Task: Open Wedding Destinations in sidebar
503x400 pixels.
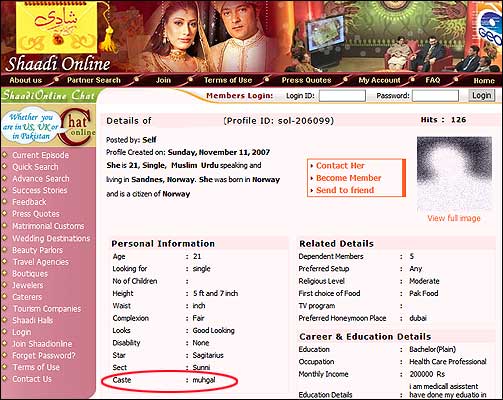Action: coord(51,238)
